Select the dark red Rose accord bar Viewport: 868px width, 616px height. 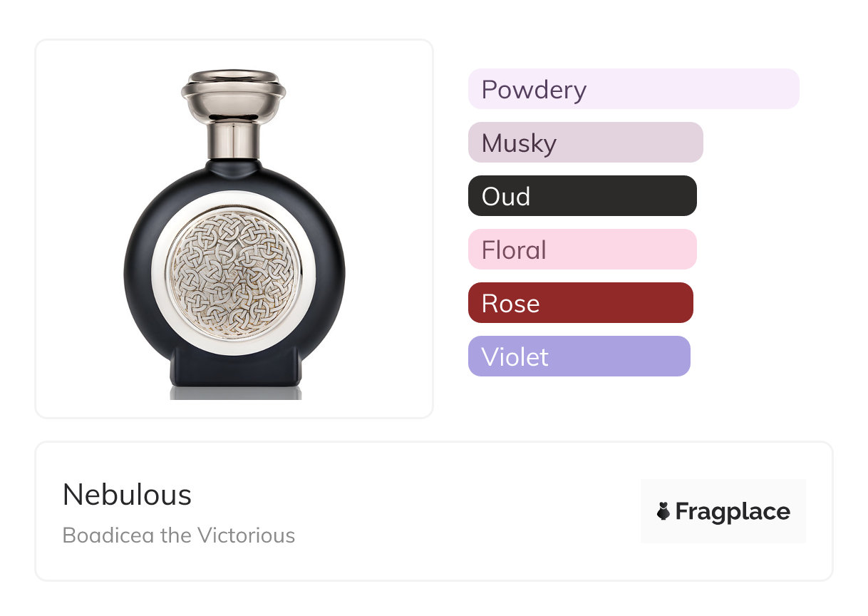(x=580, y=303)
